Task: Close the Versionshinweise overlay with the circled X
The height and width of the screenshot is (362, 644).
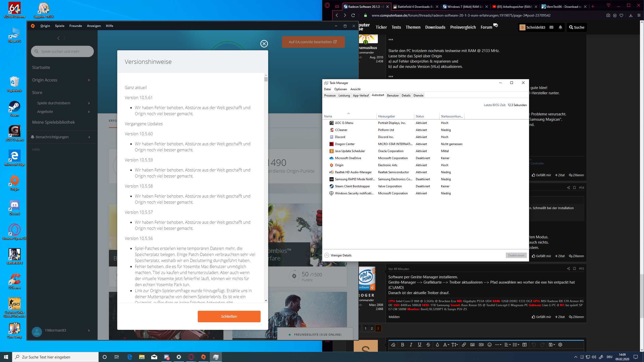Action: [x=264, y=44]
